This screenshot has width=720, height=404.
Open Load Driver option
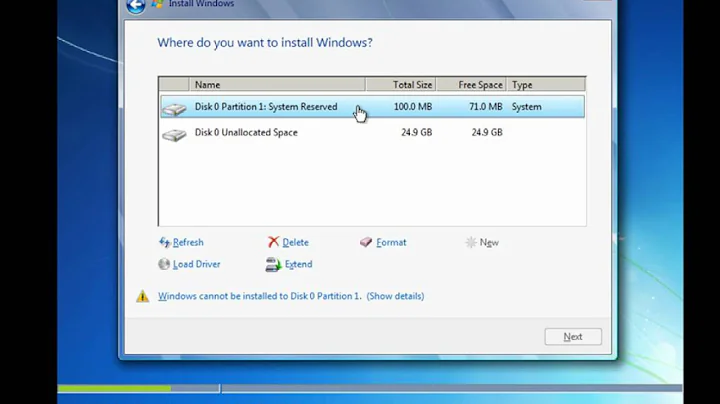[197, 264]
